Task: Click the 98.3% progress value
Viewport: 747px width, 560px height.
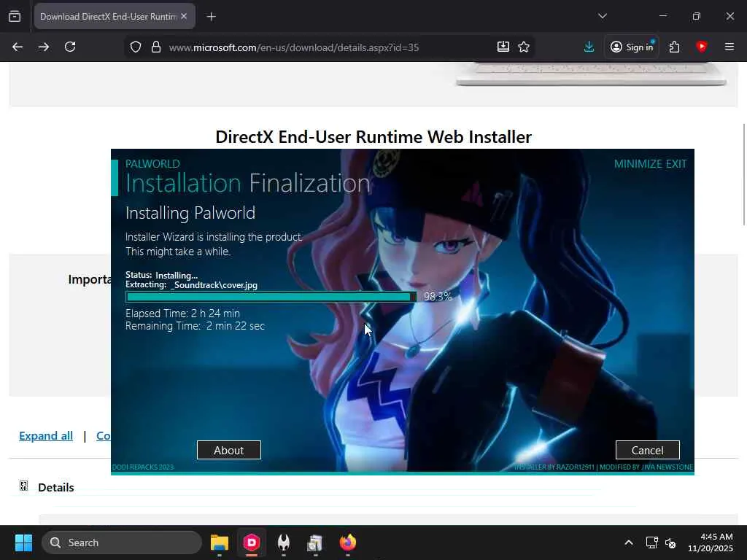Action: [438, 297]
